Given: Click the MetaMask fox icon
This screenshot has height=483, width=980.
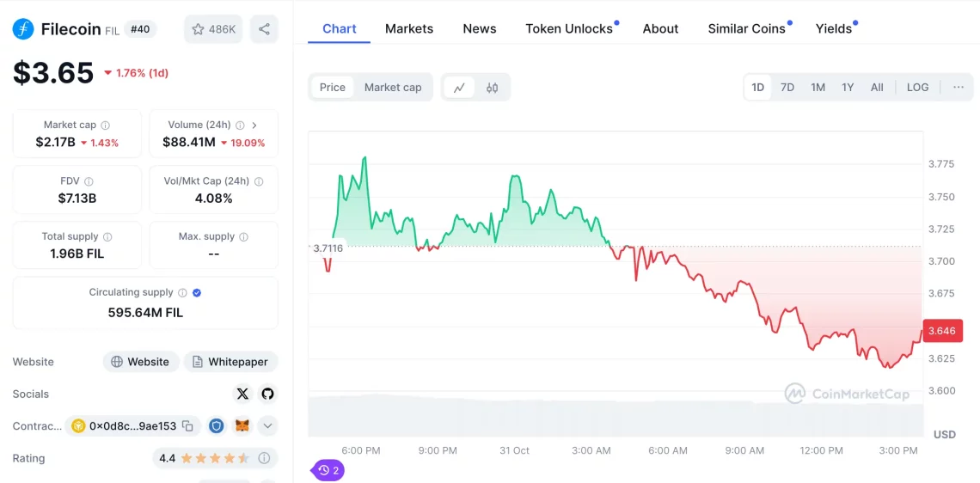Looking at the screenshot, I should point(242,425).
